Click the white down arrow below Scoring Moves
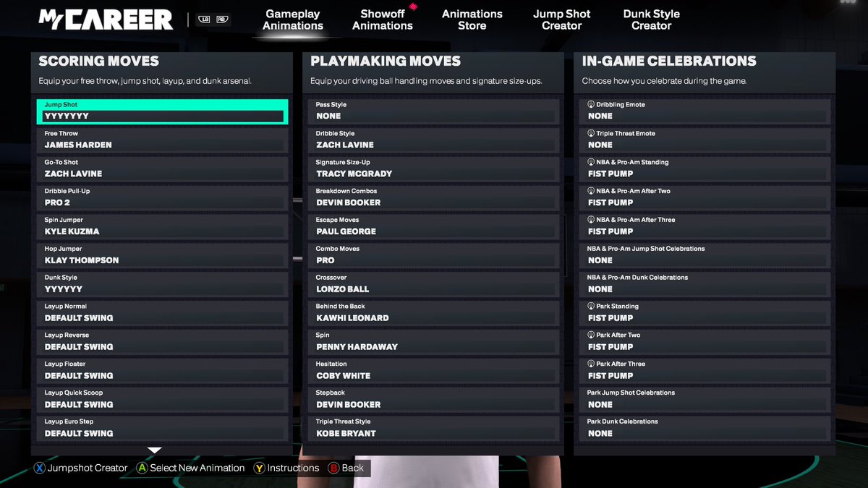Viewport: 868px width, 488px height. click(x=155, y=450)
